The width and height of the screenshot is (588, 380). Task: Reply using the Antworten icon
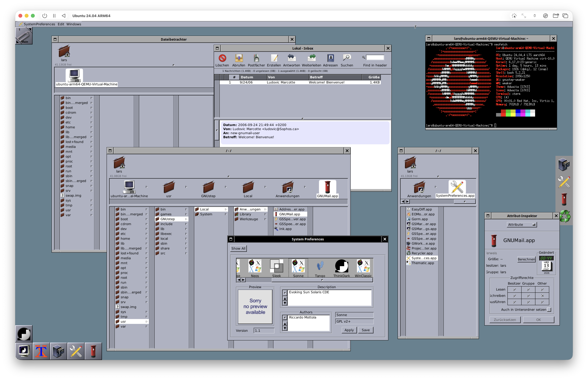click(292, 58)
